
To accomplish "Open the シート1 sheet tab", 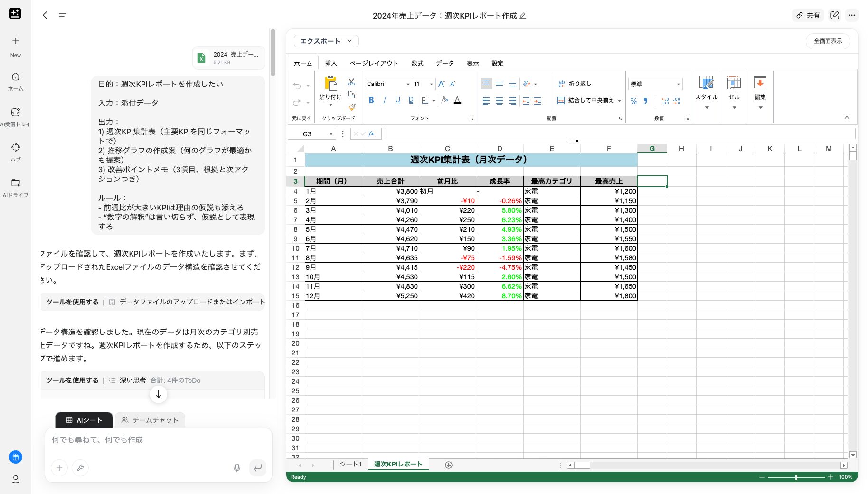I will point(350,464).
